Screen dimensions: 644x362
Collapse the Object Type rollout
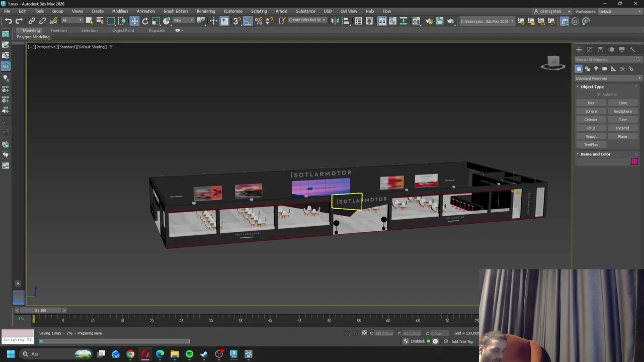coord(592,86)
